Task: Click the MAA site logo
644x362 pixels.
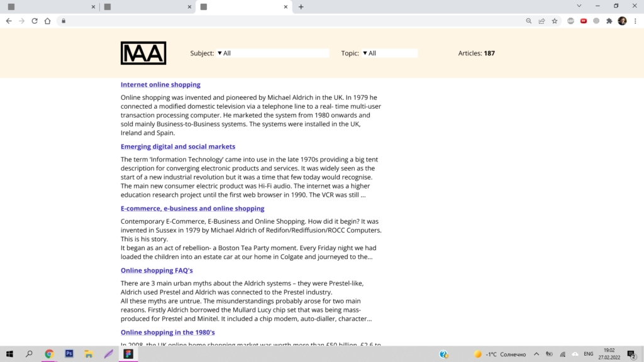Action: (143, 53)
